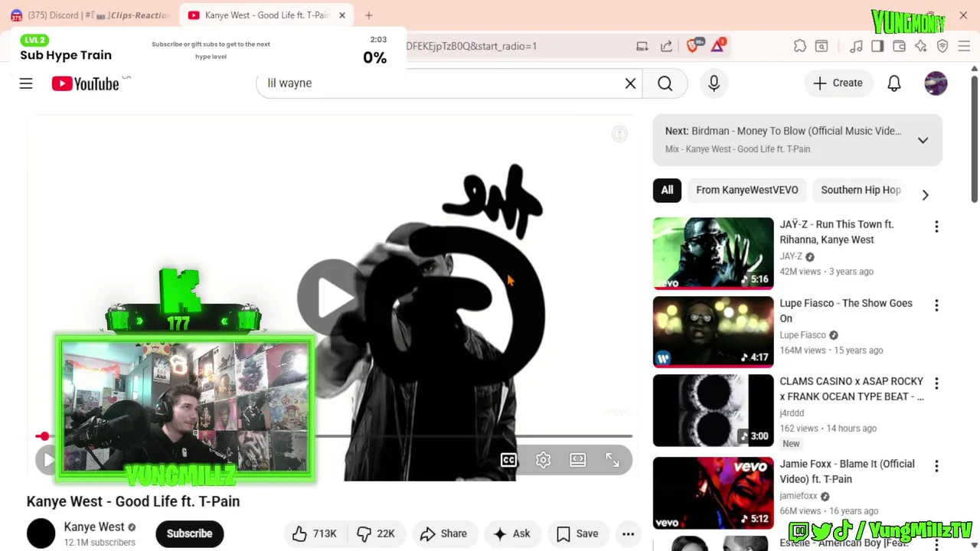This screenshot has width=980, height=551.
Task: Open the Brave playlist music note icon
Action: (856, 46)
